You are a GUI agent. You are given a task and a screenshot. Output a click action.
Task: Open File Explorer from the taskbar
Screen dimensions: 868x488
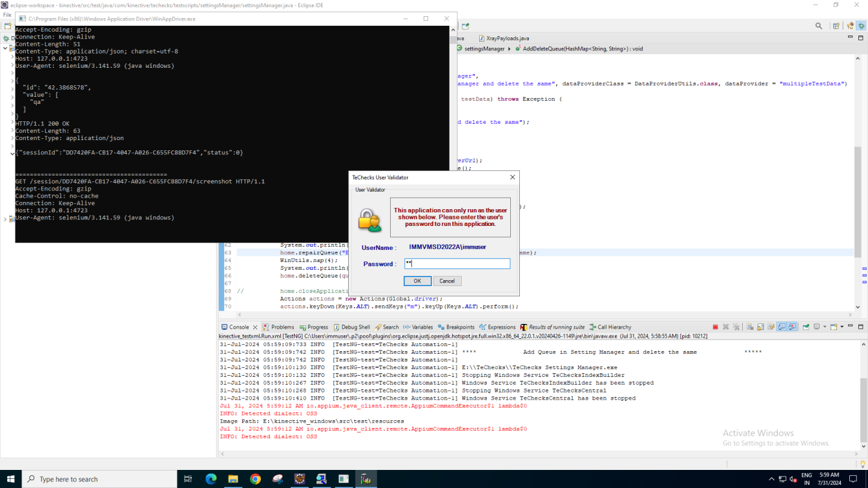point(233,479)
